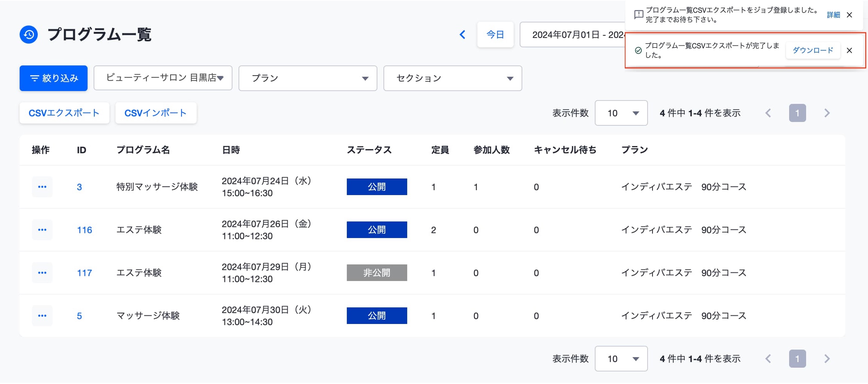This screenshot has height=384, width=868.
Task: Open the date range field 2024年07月01日
Action: click(572, 35)
